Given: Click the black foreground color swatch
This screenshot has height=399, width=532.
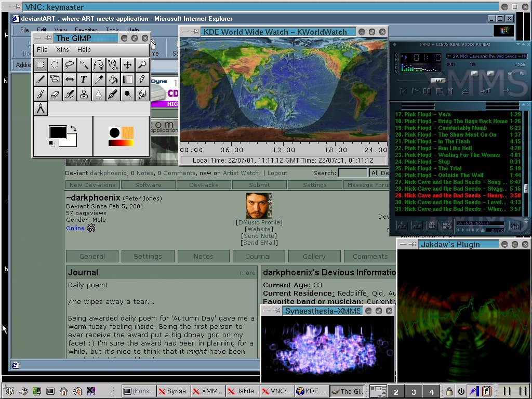Looking at the screenshot, I should pos(58,132).
